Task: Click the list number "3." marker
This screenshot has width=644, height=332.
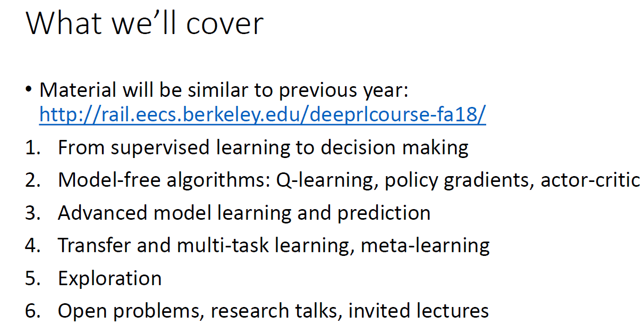Action: pos(33,213)
